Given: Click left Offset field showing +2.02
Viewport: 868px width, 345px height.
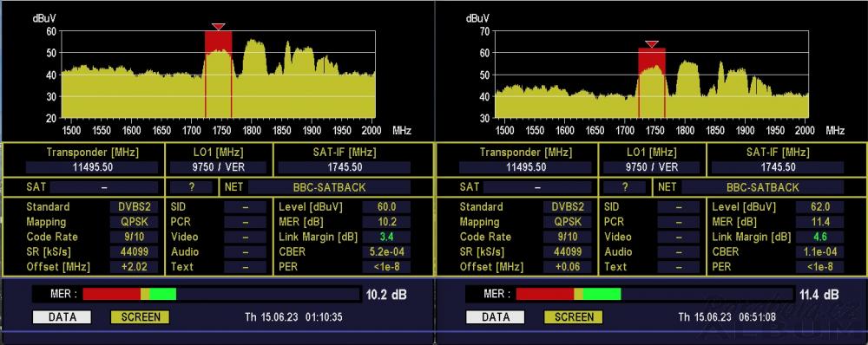Looking at the screenshot, I should click(x=134, y=267).
